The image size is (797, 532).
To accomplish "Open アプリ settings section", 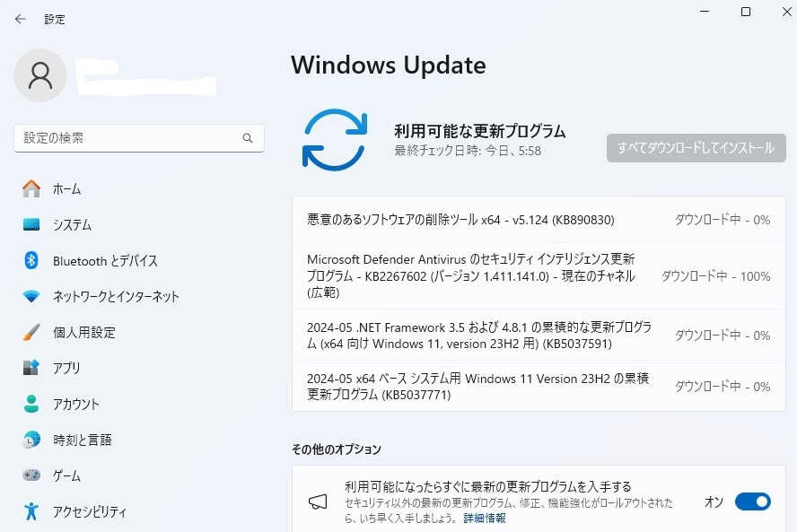I will tap(66, 368).
